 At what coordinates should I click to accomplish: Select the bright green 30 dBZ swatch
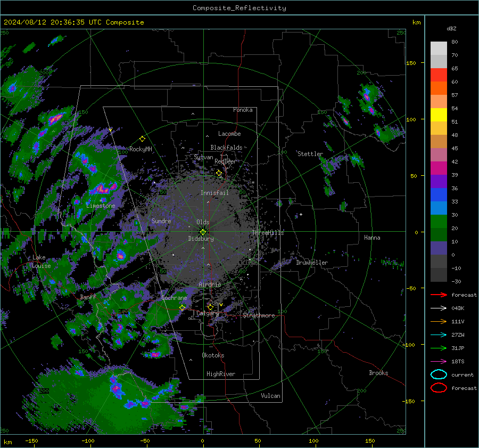pyautogui.click(x=439, y=222)
